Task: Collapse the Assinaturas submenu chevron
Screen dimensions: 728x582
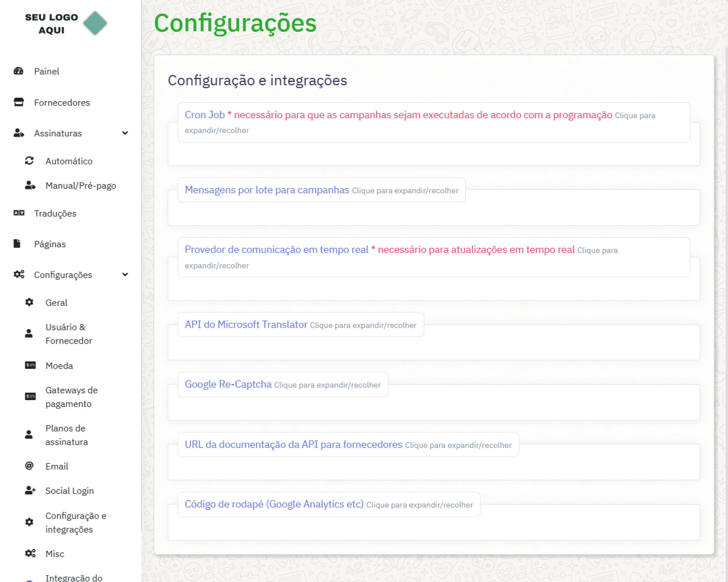Action: pyautogui.click(x=125, y=133)
